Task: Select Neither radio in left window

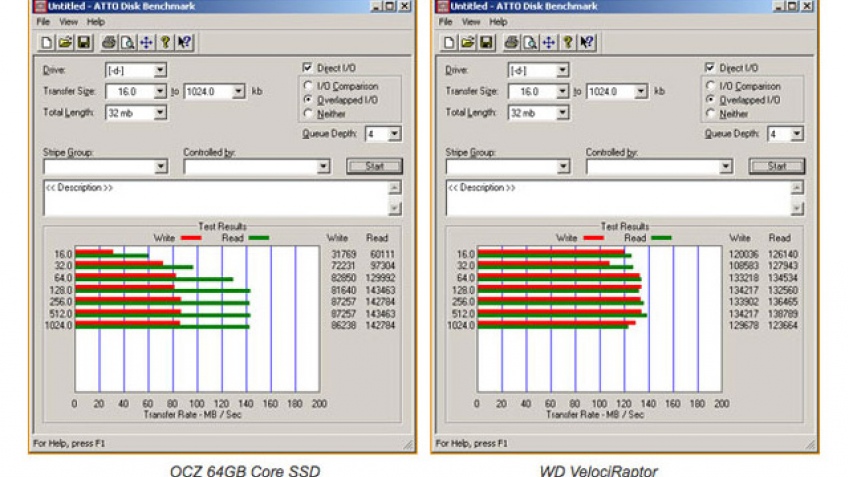Action: (x=308, y=114)
